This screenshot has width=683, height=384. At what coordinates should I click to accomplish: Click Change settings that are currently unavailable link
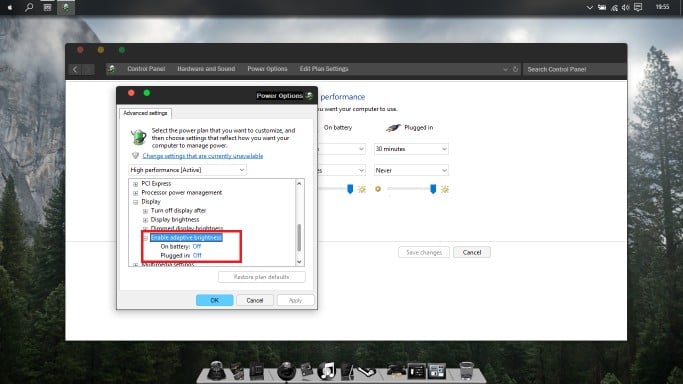[203, 156]
